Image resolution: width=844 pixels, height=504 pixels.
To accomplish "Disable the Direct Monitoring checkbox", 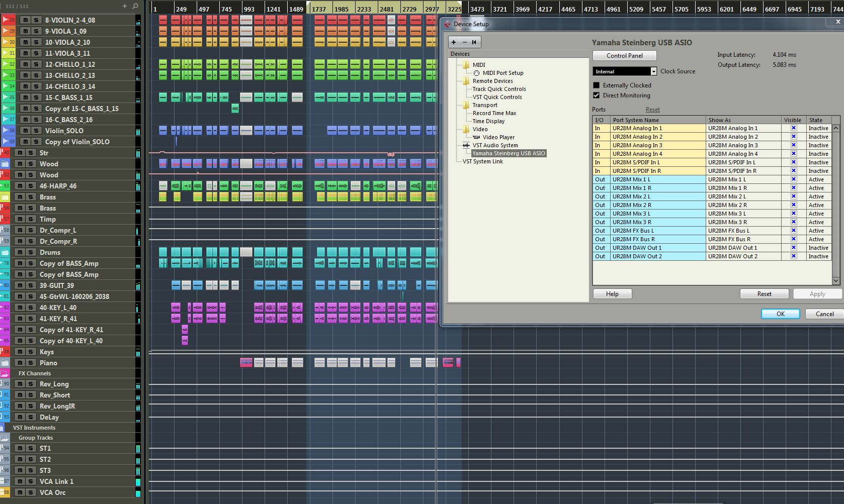I will coord(597,95).
